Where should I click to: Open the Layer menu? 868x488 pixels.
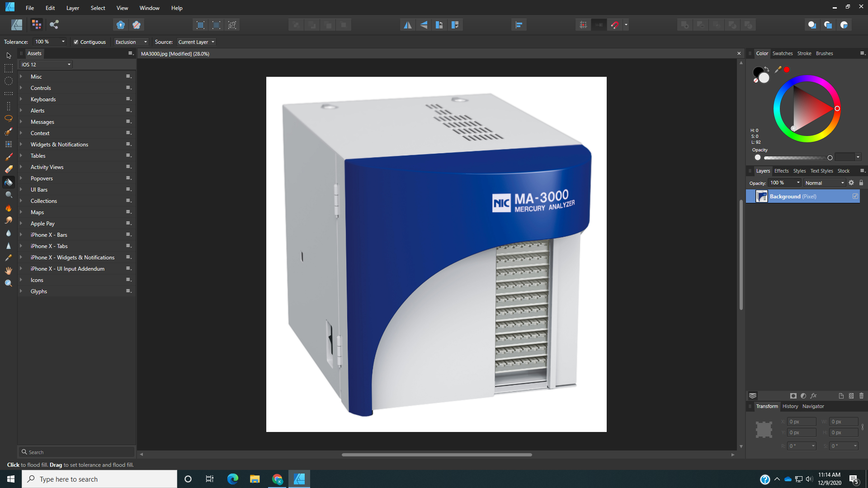73,8
